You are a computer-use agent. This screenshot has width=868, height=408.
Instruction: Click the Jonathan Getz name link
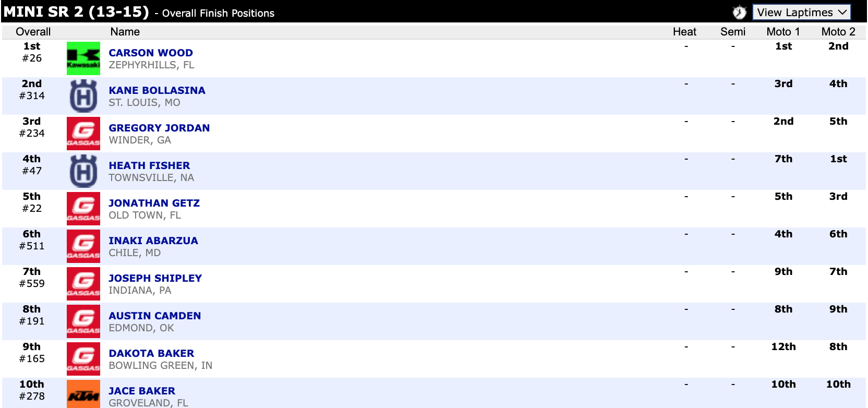click(154, 203)
